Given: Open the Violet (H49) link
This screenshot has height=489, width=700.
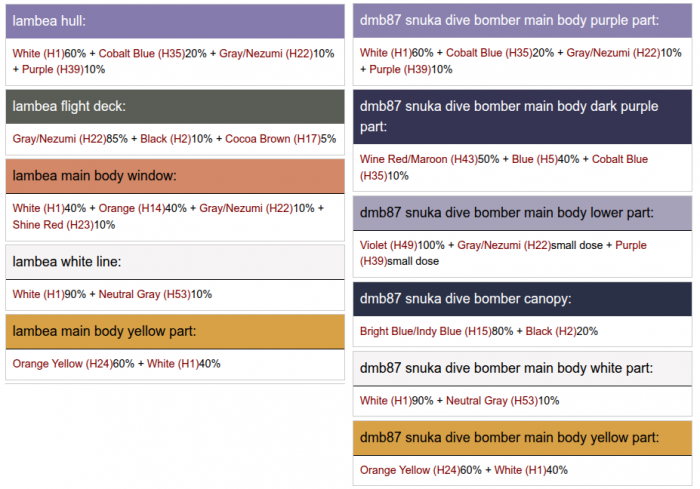Looking at the screenshot, I should point(389,245).
